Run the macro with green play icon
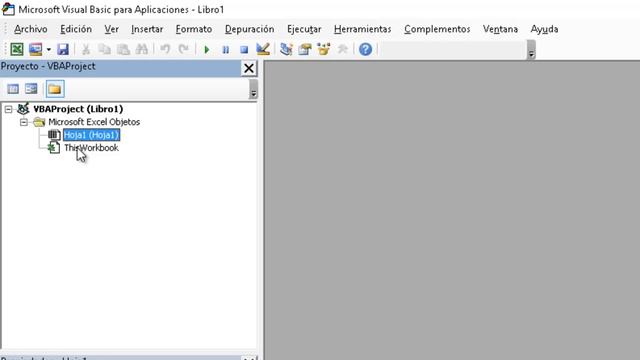 click(207, 49)
